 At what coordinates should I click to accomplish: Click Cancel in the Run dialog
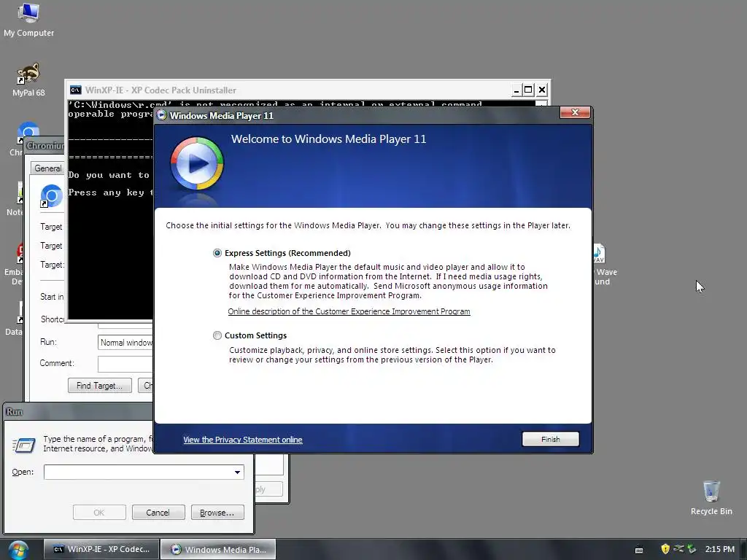(x=158, y=513)
